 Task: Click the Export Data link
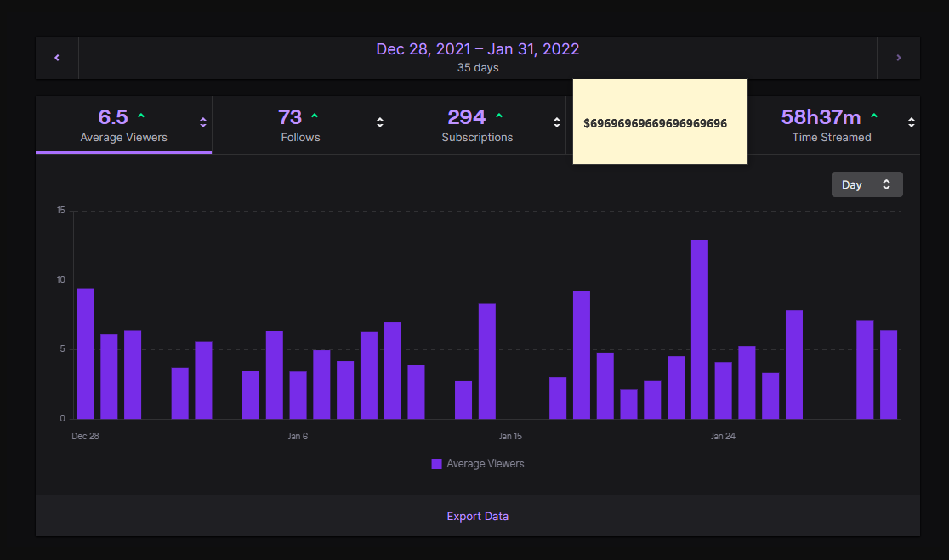[x=478, y=517]
